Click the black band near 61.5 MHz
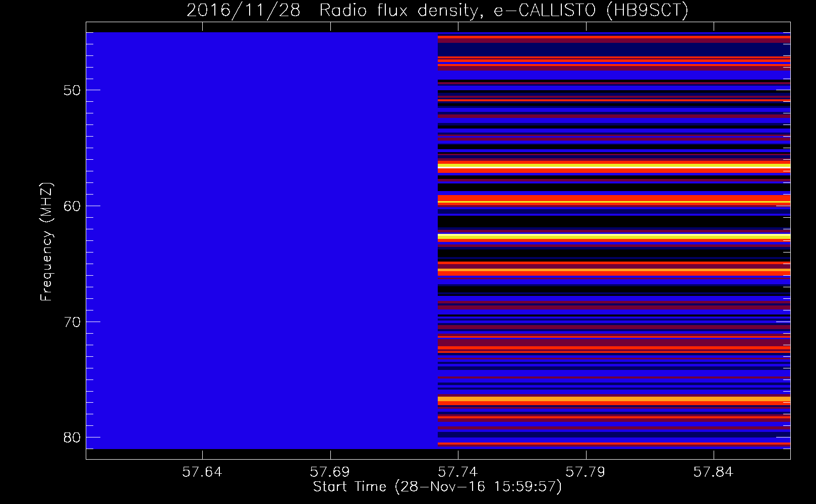Image resolution: width=816 pixels, height=504 pixels. pos(614,222)
